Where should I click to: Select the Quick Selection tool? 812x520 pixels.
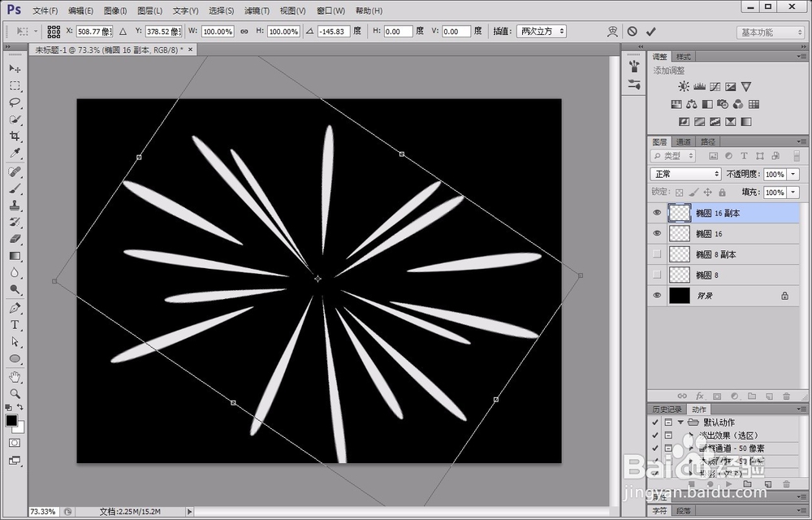click(15, 119)
